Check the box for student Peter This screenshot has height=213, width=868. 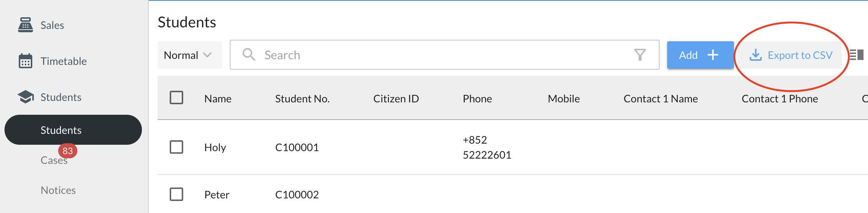tap(176, 194)
